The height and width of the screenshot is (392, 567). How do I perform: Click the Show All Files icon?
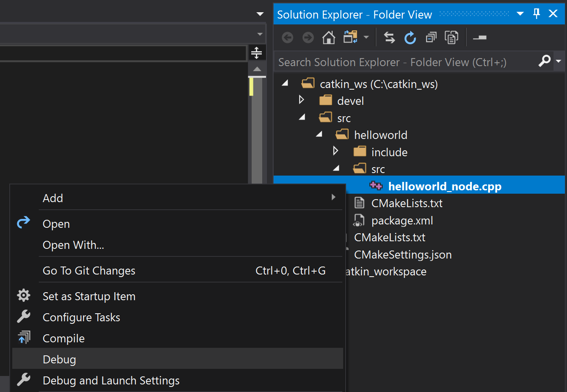(451, 38)
